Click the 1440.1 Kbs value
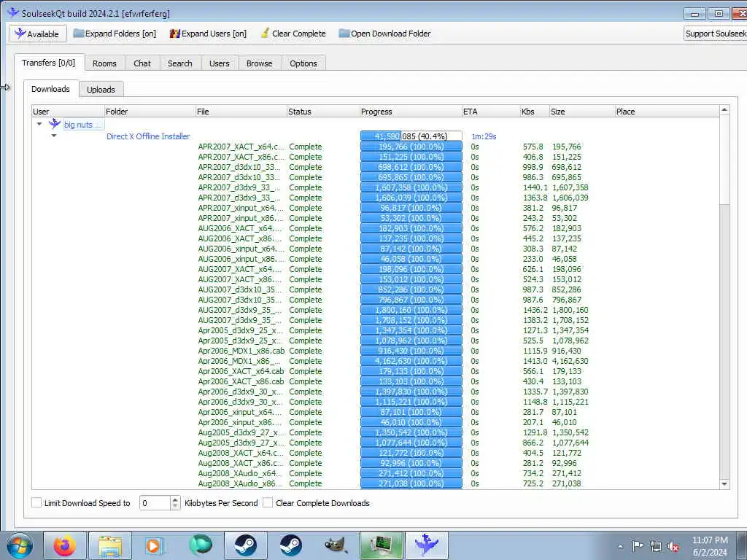This screenshot has height=560, width=747. click(535, 187)
